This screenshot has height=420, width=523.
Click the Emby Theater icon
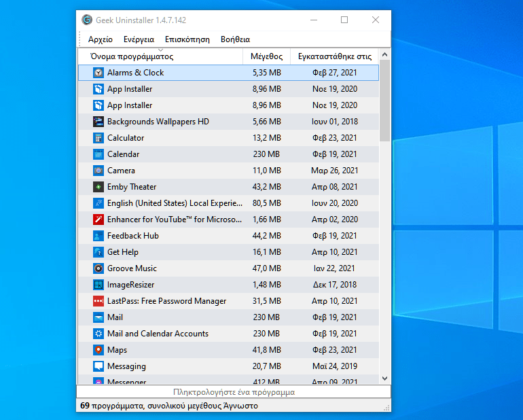(98, 187)
